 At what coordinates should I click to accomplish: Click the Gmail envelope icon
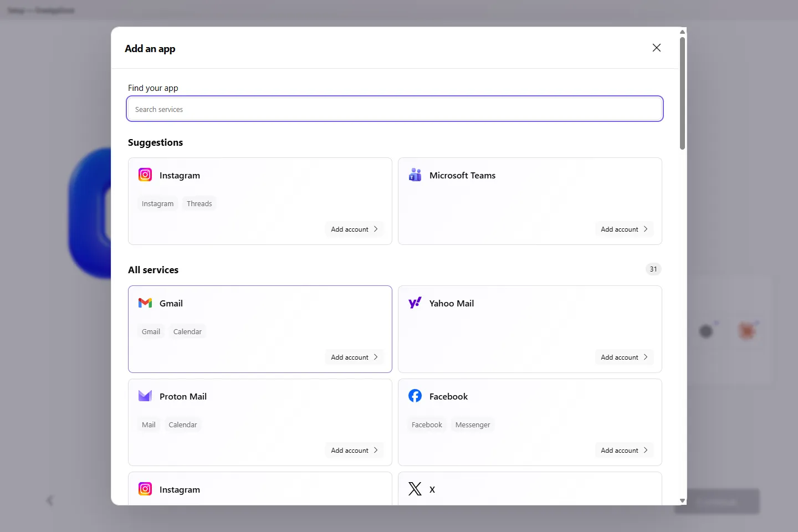click(145, 303)
